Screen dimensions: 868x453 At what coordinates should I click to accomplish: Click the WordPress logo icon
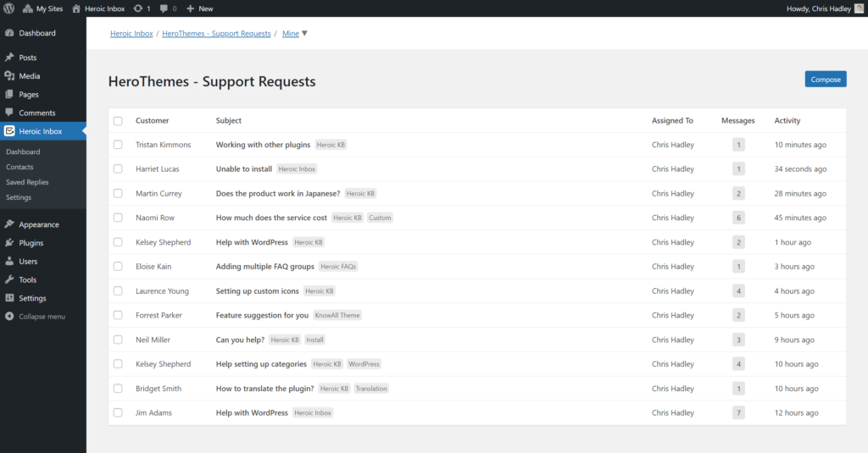pyautogui.click(x=8, y=8)
